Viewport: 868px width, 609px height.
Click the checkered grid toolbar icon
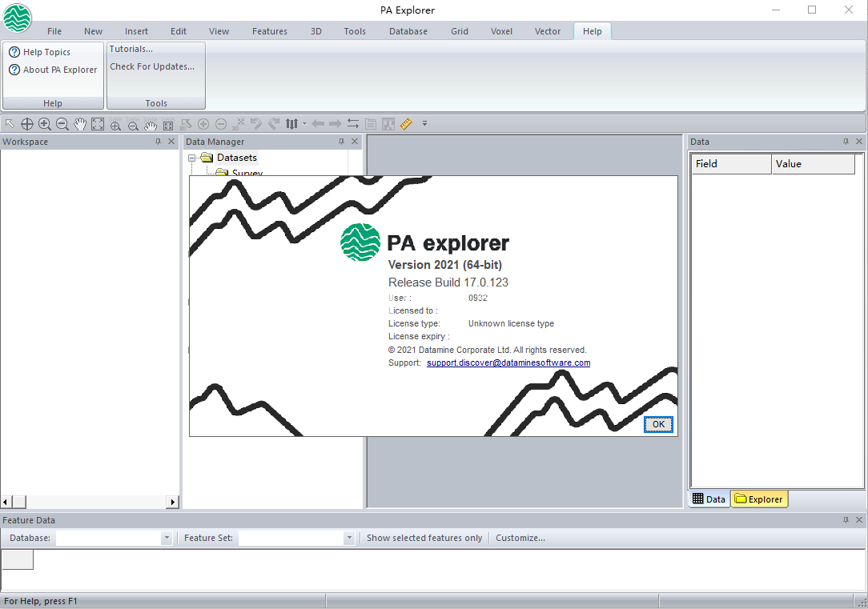[388, 124]
